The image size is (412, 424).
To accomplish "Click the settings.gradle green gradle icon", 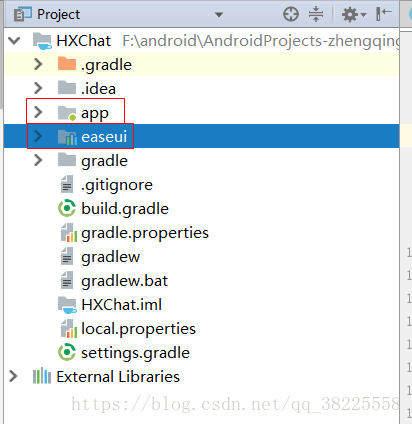I will pyautogui.click(x=67, y=352).
